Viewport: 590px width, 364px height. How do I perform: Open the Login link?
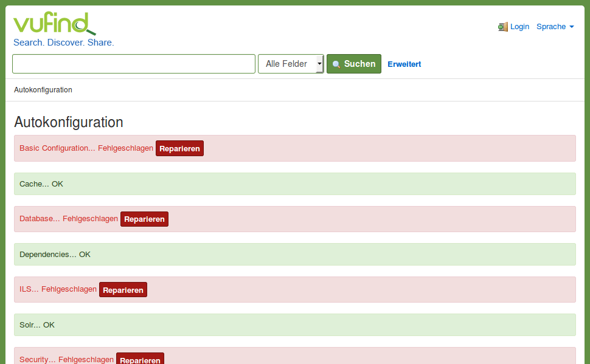pos(519,27)
